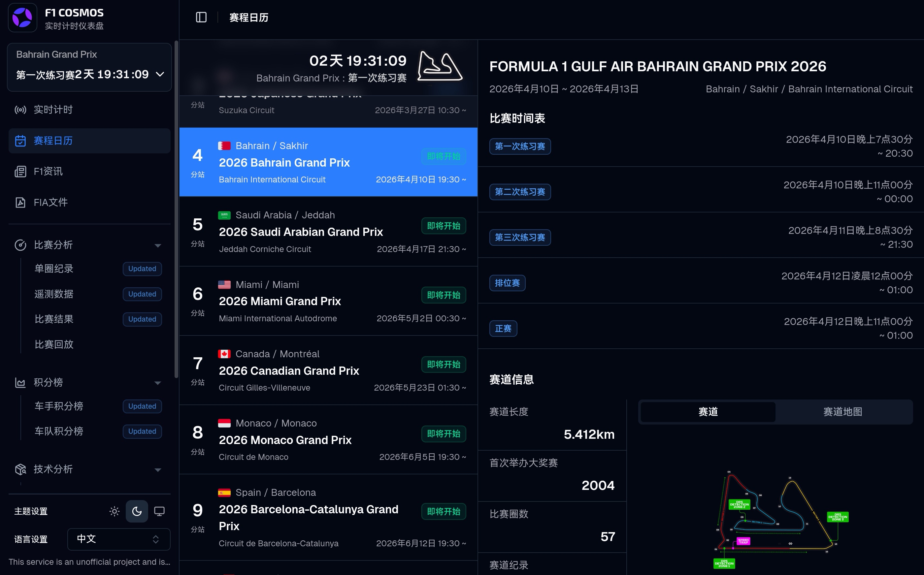Open the Bahrain Grand Prix session dropdown
This screenshot has height=575, width=924.
click(x=89, y=67)
